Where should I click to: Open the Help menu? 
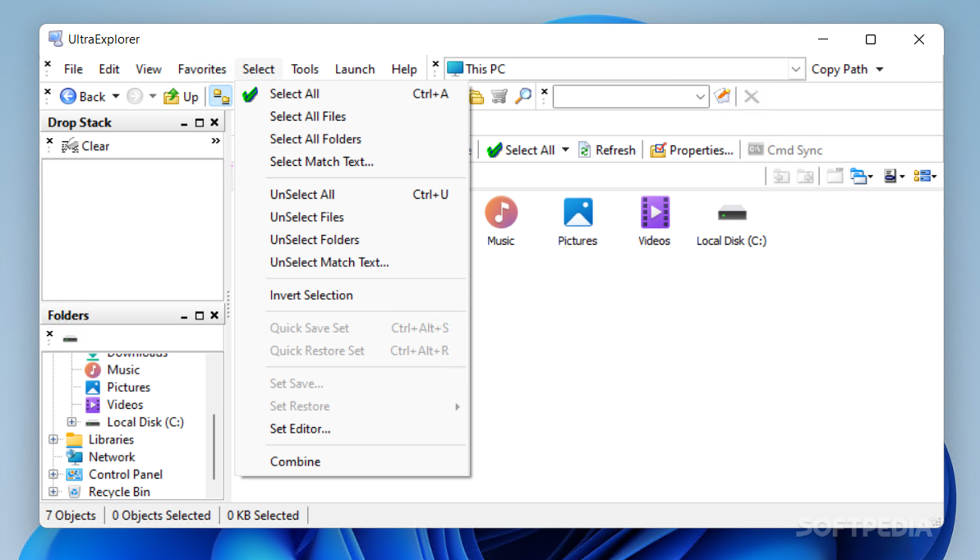point(404,69)
